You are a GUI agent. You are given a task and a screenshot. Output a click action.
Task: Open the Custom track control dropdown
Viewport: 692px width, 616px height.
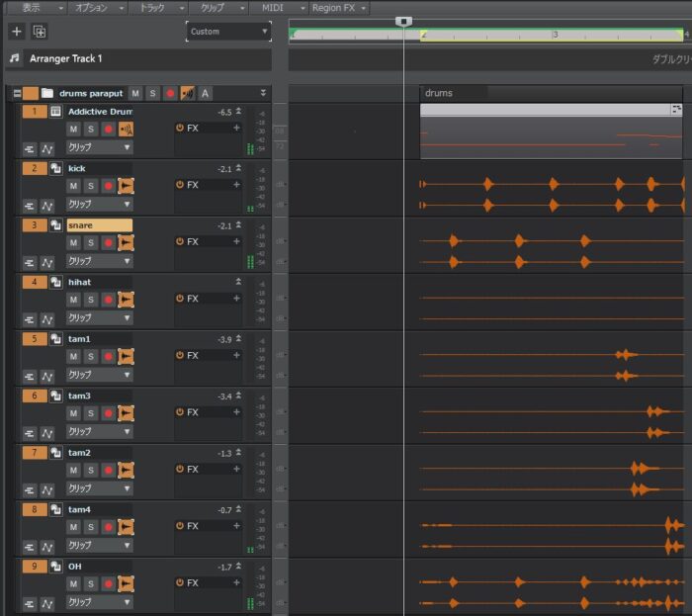pyautogui.click(x=228, y=32)
